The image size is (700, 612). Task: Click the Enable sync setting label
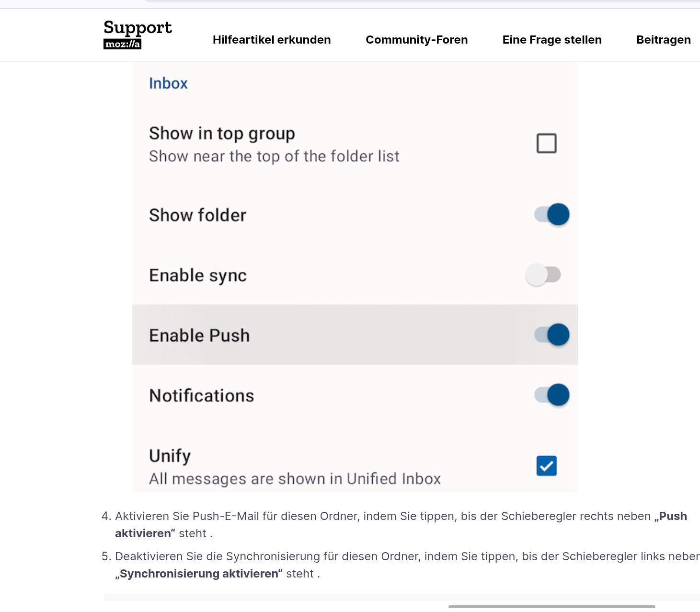pyautogui.click(x=198, y=276)
